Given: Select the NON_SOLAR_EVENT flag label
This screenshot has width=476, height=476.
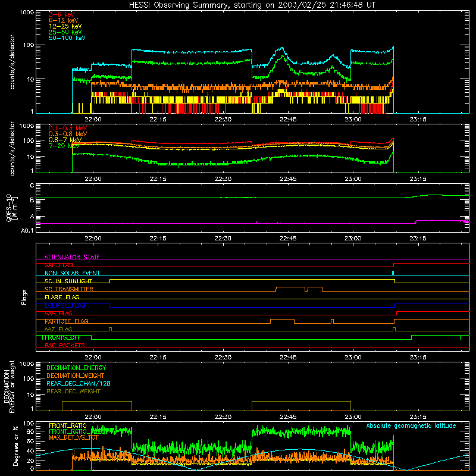Looking at the screenshot, I should click(x=72, y=273).
